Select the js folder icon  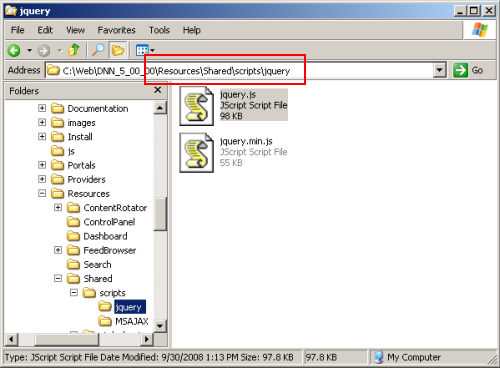57,151
